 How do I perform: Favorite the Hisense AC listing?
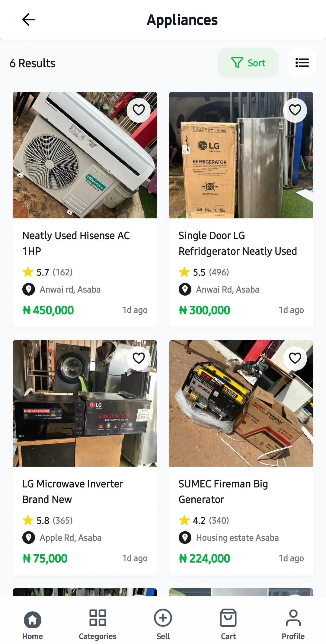(x=139, y=110)
